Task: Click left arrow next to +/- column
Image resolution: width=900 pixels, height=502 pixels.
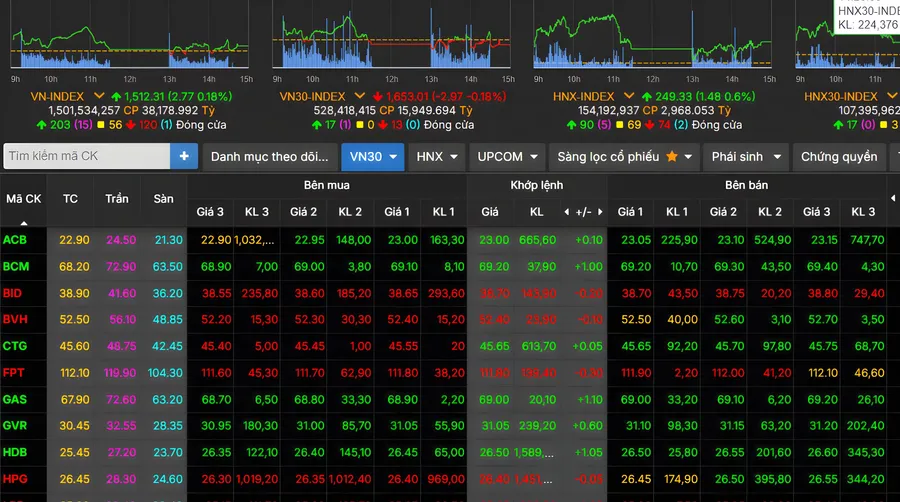Action: 567,212
